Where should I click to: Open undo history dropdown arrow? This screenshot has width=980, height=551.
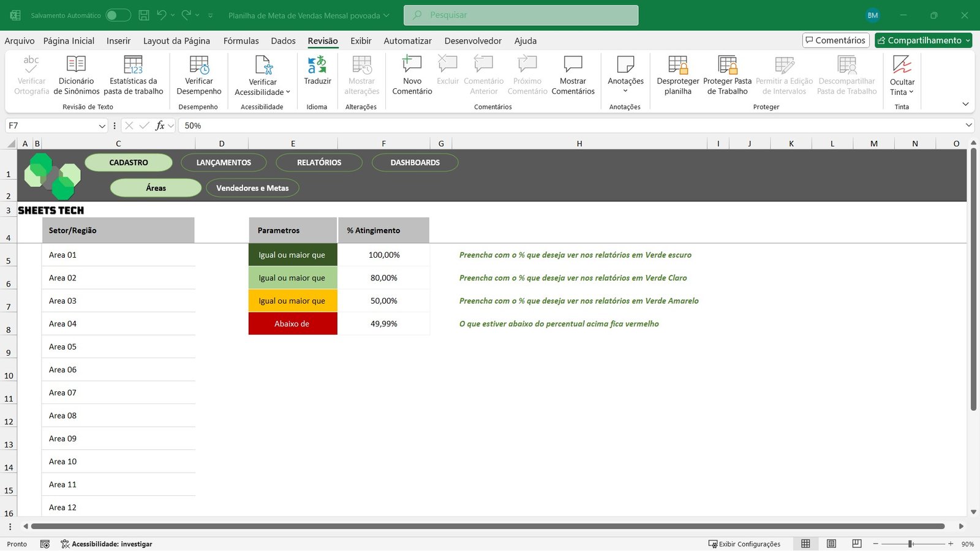pos(173,15)
